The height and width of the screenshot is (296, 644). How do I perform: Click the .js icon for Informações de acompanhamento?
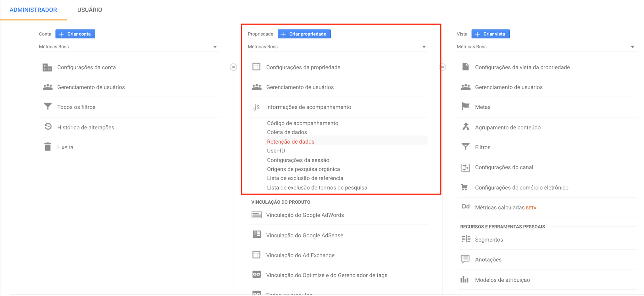click(x=256, y=107)
